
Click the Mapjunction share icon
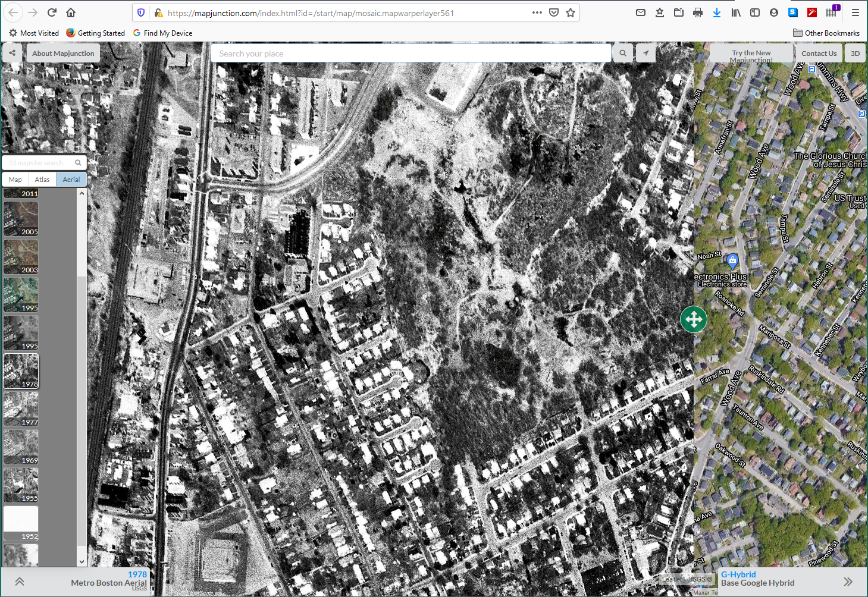11,53
